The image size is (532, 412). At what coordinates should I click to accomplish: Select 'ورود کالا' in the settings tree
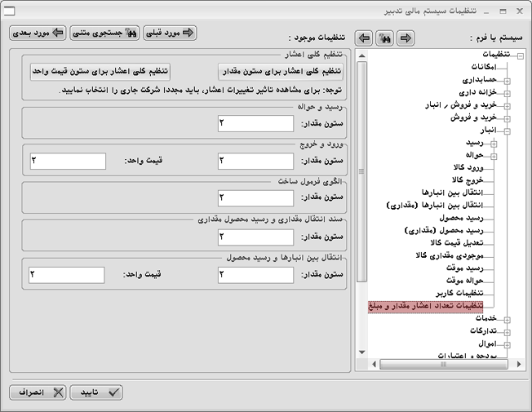471,167
